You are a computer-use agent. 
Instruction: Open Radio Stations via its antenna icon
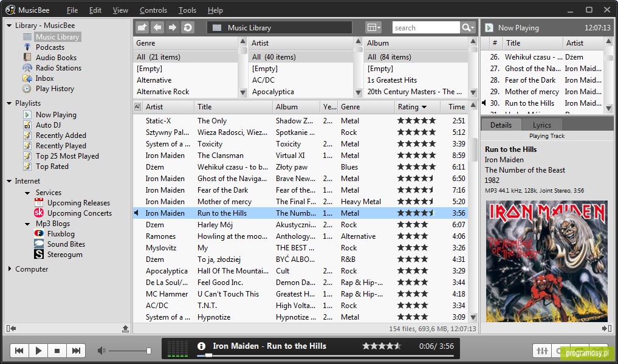[x=27, y=68]
